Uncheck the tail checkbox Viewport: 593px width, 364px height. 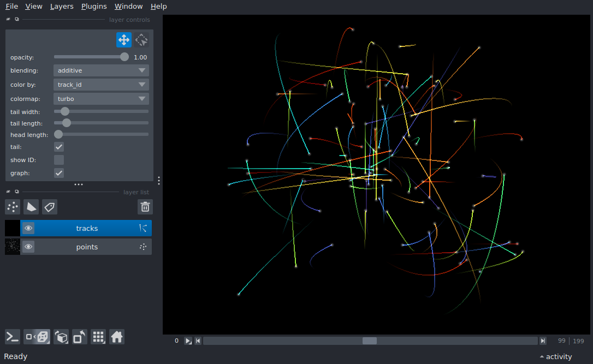coord(59,147)
